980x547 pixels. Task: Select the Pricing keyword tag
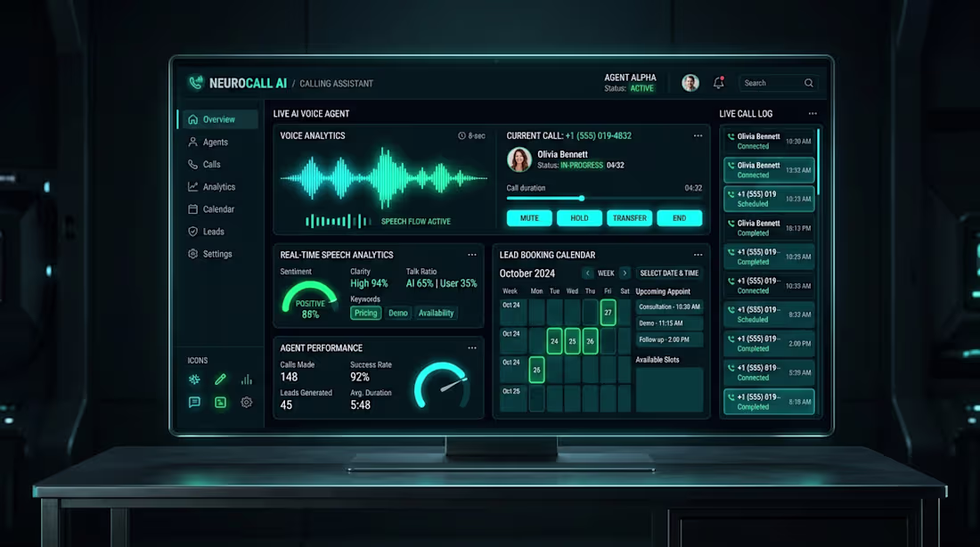click(x=365, y=314)
